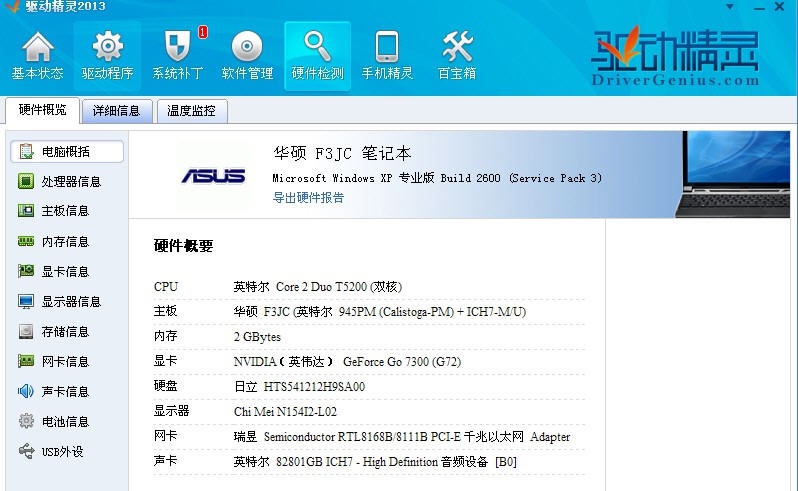Select 主板信息 in the sidebar

(x=65, y=211)
